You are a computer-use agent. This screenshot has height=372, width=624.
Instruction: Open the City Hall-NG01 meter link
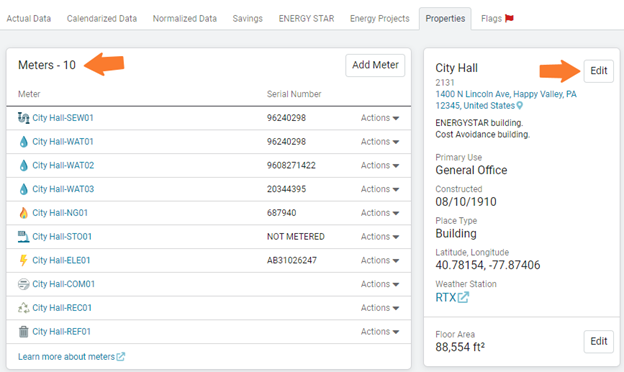click(60, 213)
